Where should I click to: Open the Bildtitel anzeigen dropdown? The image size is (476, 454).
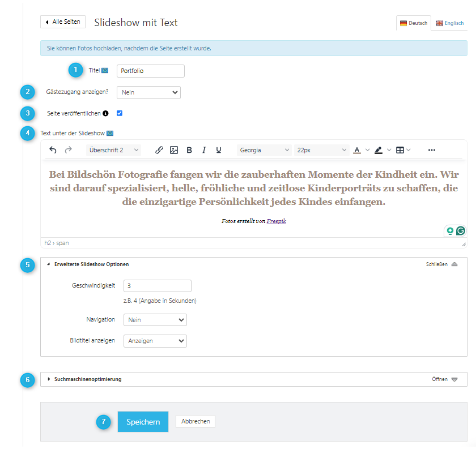pyautogui.click(x=155, y=341)
